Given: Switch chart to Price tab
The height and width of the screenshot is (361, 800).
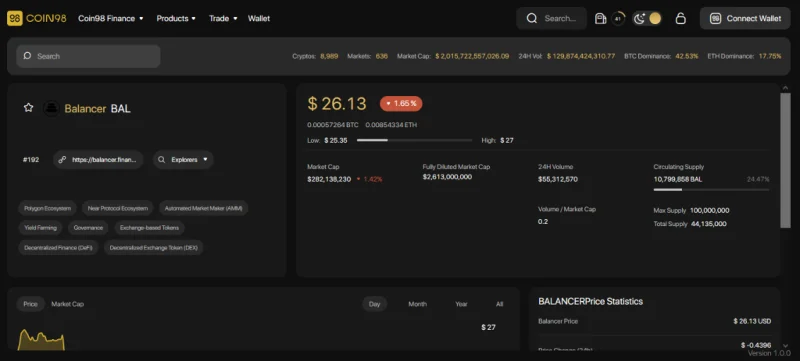Looking at the screenshot, I should pos(31,304).
